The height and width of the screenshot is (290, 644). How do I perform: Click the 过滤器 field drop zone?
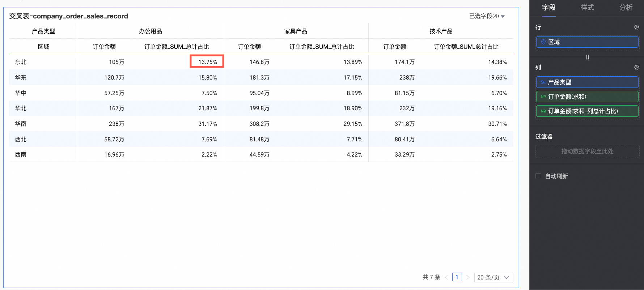point(587,152)
